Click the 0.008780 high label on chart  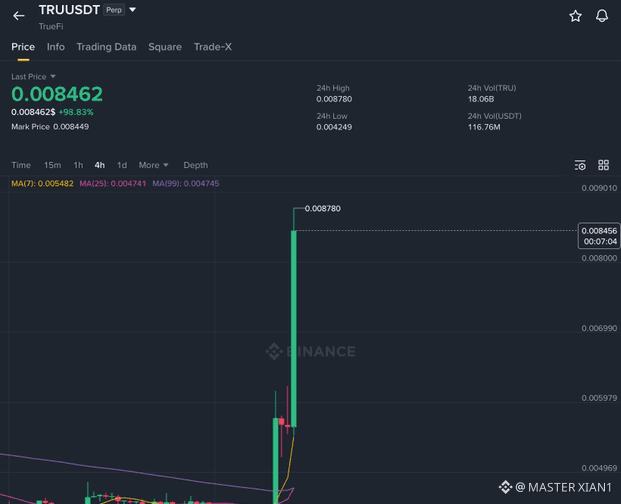(322, 209)
